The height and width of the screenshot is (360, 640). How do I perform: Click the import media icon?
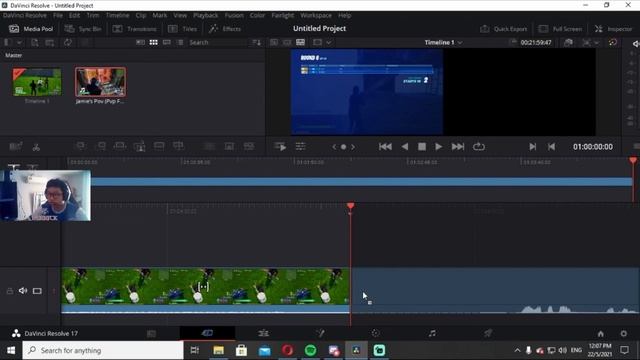pos(35,42)
